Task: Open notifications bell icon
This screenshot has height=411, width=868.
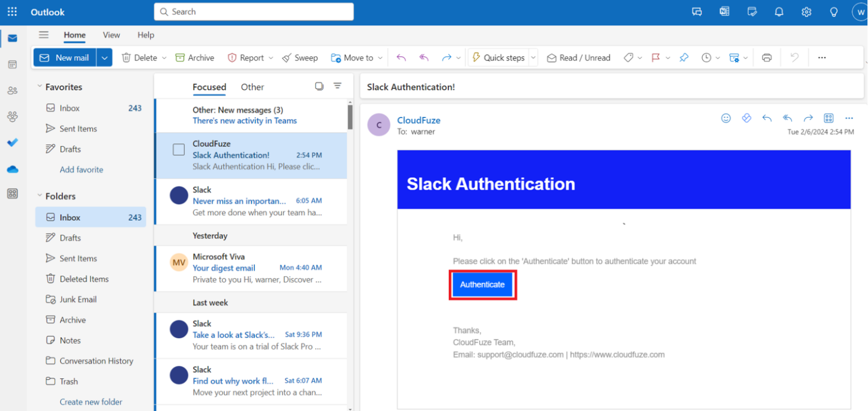Action: 779,11
